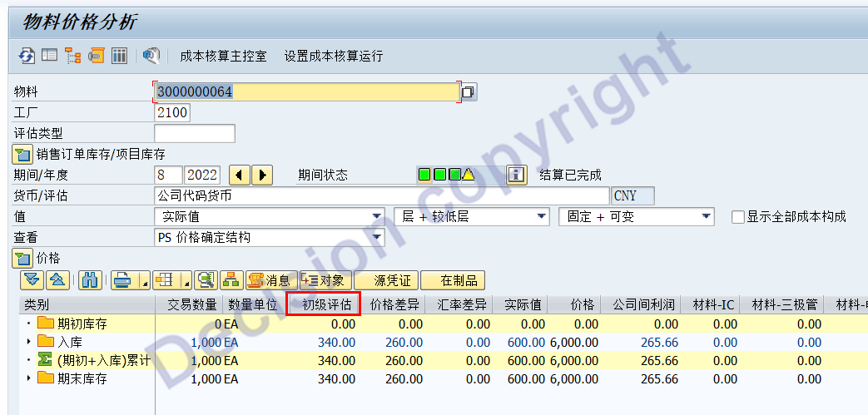Image resolution: width=868 pixels, height=415 pixels.
Task: Click the 工厂 input field
Action: (172, 112)
